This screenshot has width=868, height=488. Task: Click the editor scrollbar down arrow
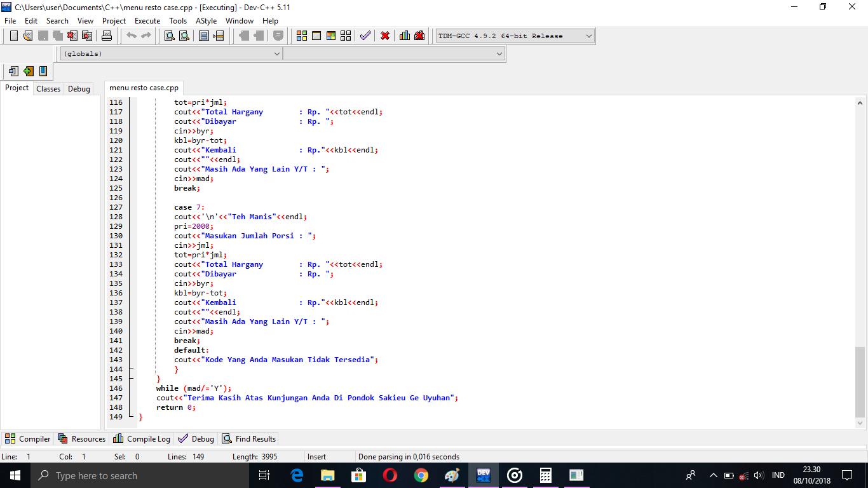[861, 421]
